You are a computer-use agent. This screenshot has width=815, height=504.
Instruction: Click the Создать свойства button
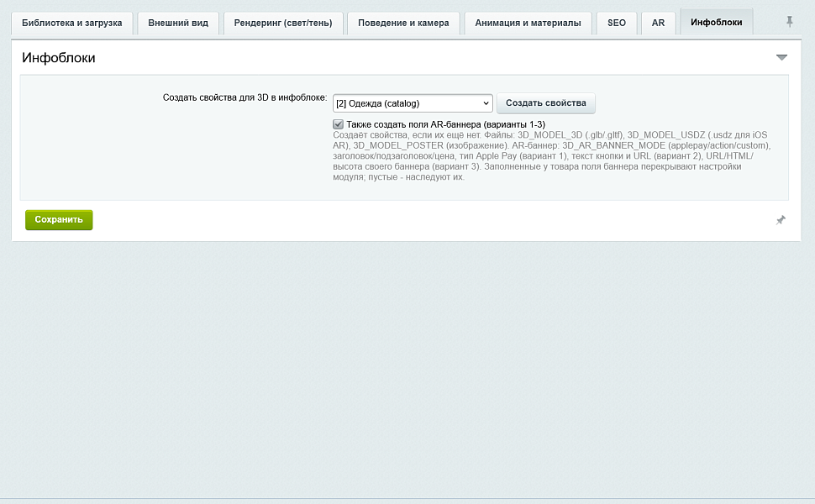pos(546,102)
